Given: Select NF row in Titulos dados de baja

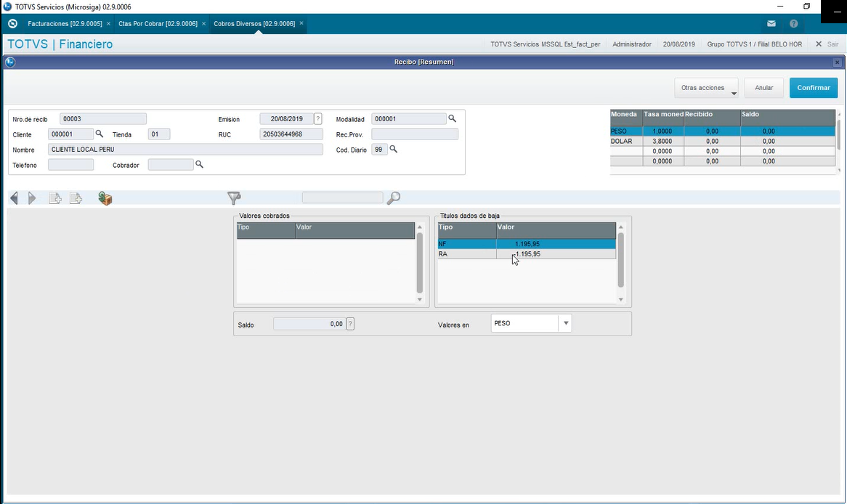Looking at the screenshot, I should (x=527, y=244).
